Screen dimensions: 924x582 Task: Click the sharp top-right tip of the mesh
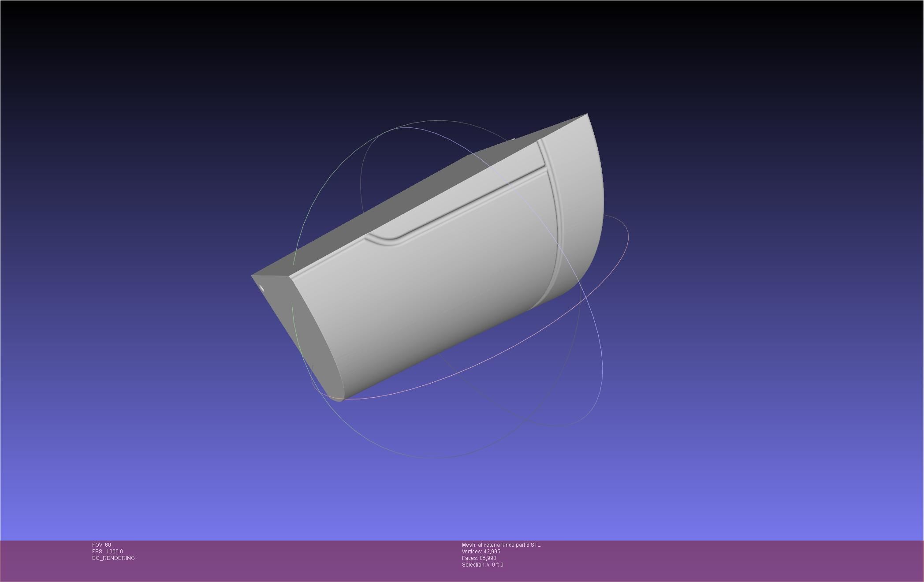point(587,114)
